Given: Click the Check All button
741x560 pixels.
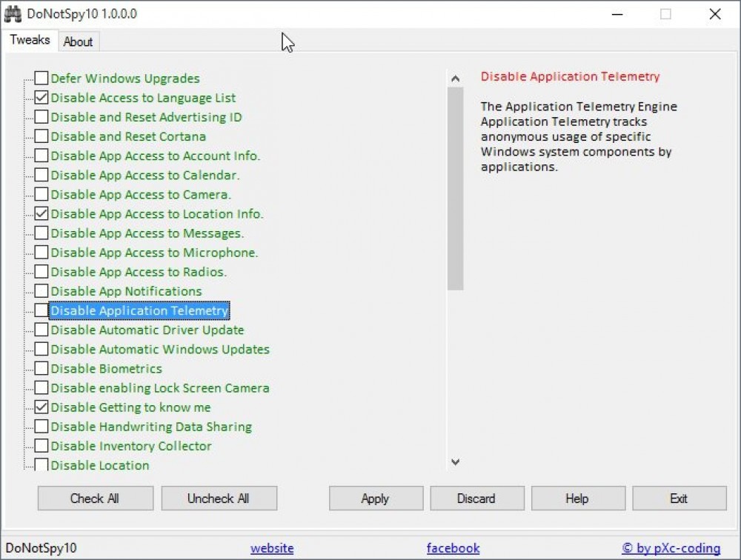Looking at the screenshot, I should 96,499.
